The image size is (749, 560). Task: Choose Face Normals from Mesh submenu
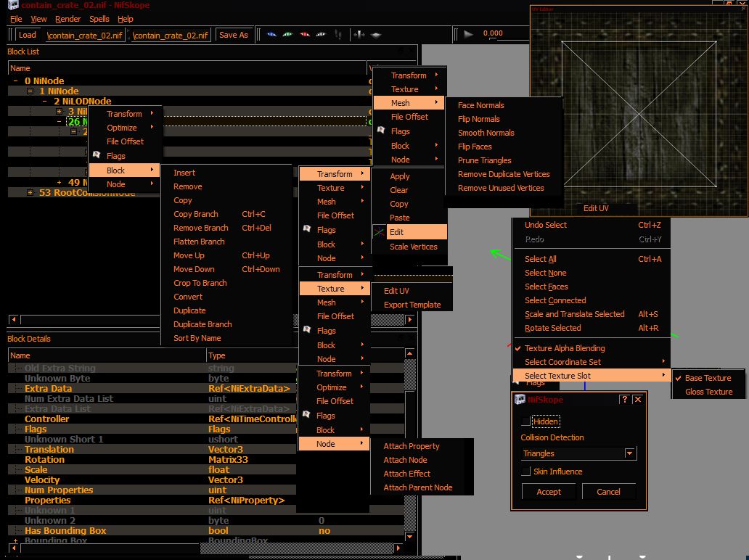pyautogui.click(x=481, y=105)
